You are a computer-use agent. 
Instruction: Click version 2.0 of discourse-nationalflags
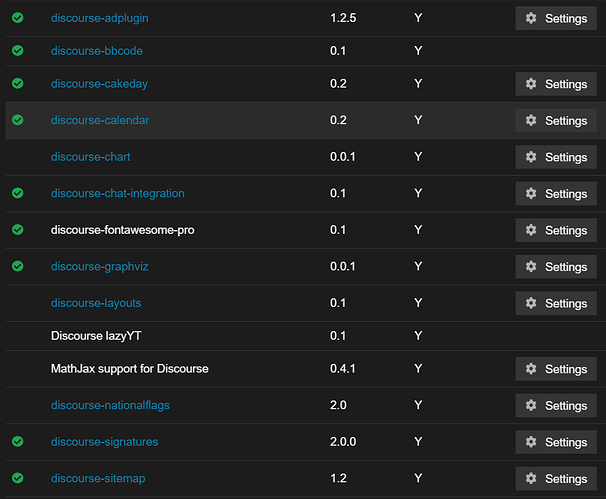[x=338, y=405]
